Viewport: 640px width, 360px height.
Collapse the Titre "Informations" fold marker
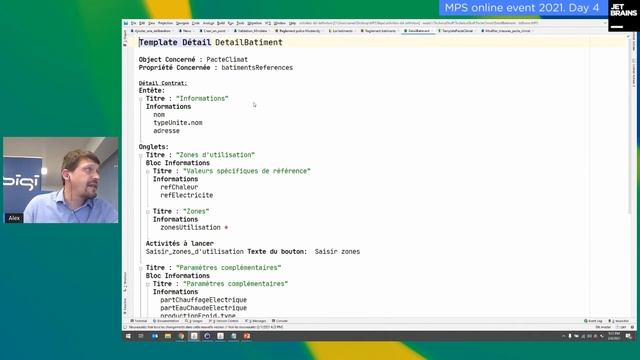click(141, 99)
